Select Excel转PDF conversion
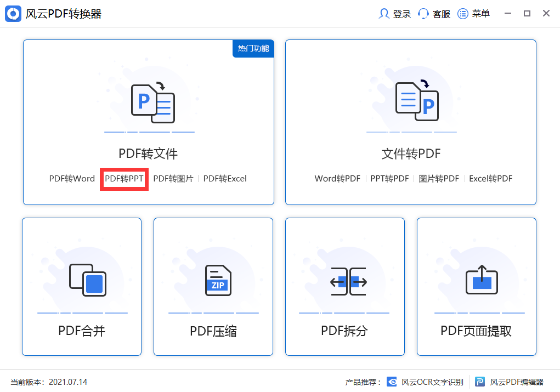 click(491, 179)
